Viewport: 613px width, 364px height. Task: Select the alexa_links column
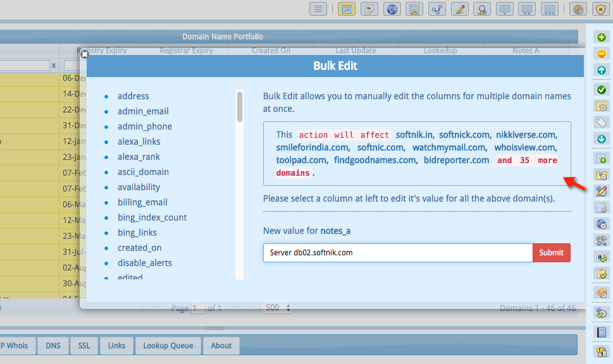[x=139, y=142]
